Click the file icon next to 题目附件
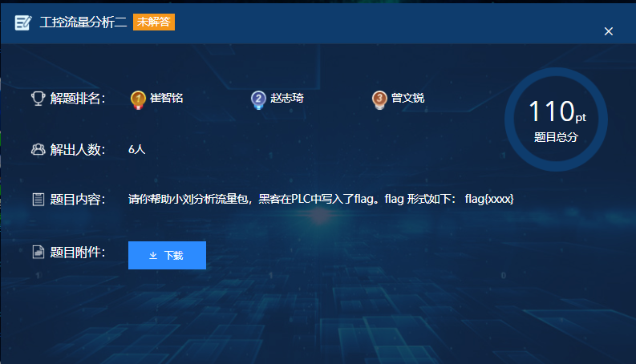The height and width of the screenshot is (364, 636). click(x=38, y=252)
